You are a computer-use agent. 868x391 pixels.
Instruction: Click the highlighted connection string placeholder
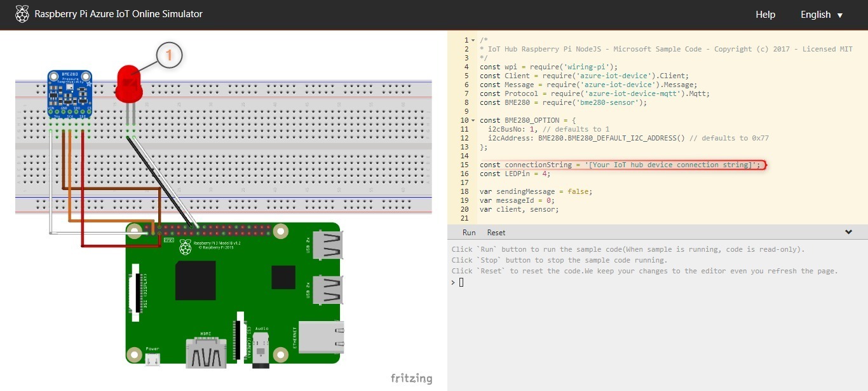coord(670,165)
